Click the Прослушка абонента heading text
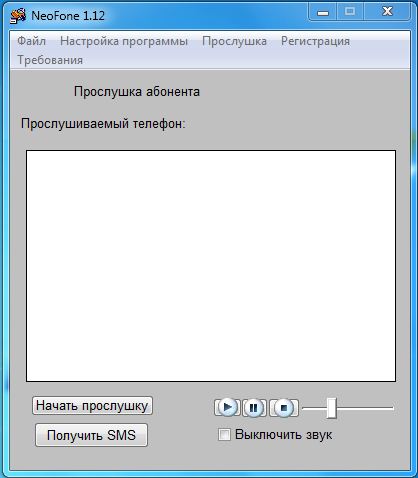Image resolution: width=418 pixels, height=478 pixels. (137, 92)
